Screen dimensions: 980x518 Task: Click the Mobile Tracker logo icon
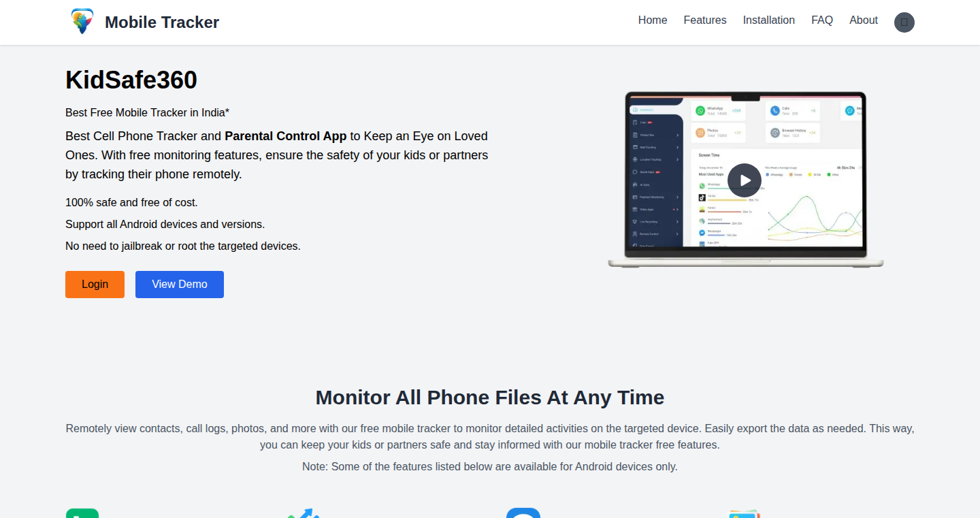pos(82,22)
